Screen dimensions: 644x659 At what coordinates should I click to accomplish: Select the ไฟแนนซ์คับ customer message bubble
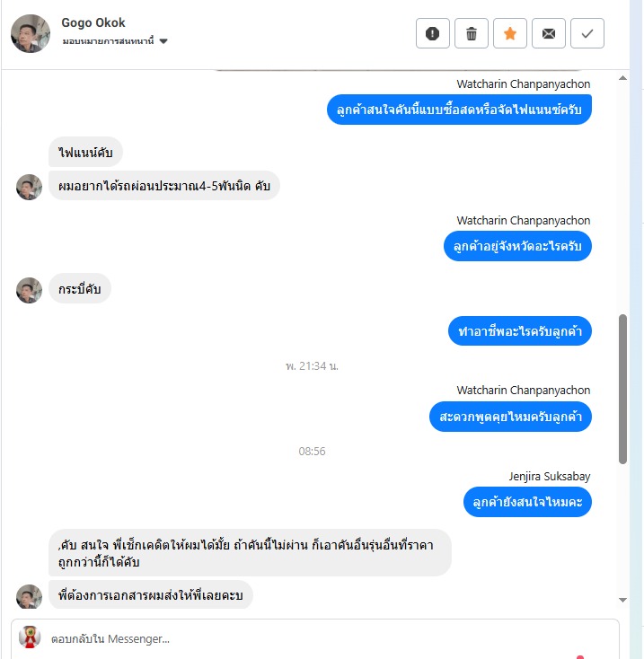click(x=85, y=152)
